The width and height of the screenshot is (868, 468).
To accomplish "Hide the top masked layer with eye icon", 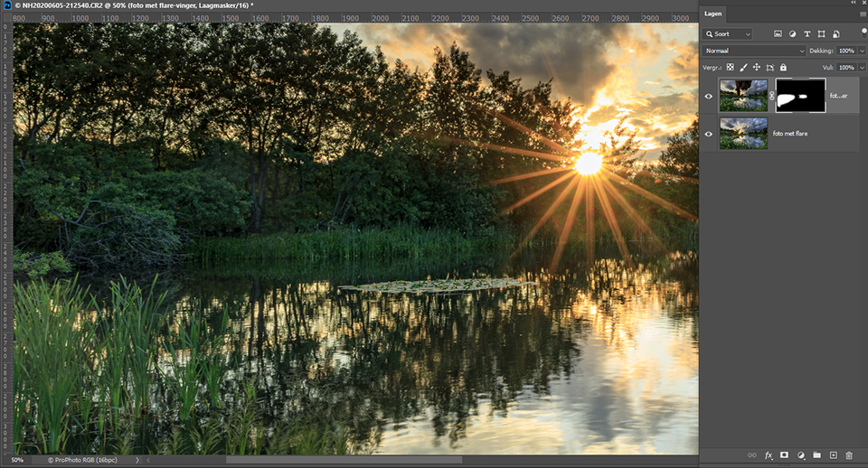I will (709, 97).
